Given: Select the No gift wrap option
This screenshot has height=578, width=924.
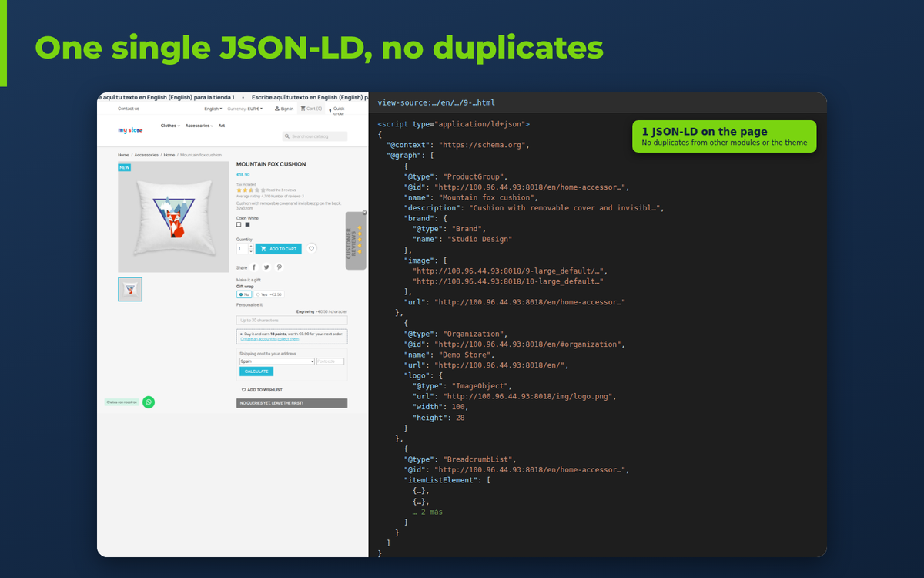Looking at the screenshot, I should click(244, 294).
